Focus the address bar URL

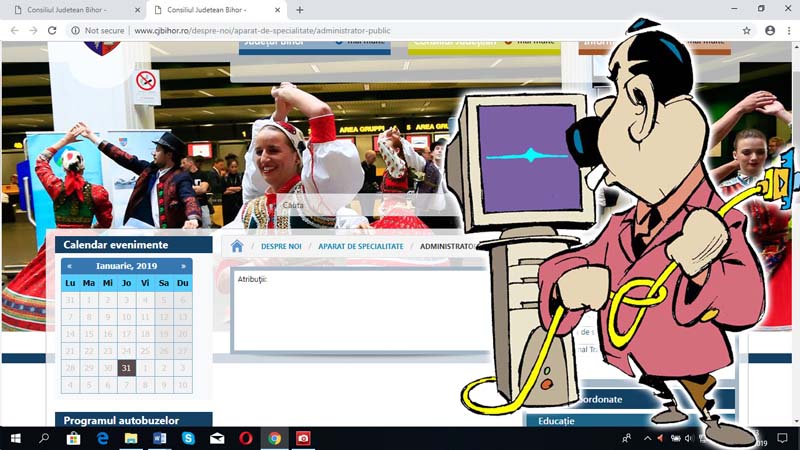click(x=262, y=31)
